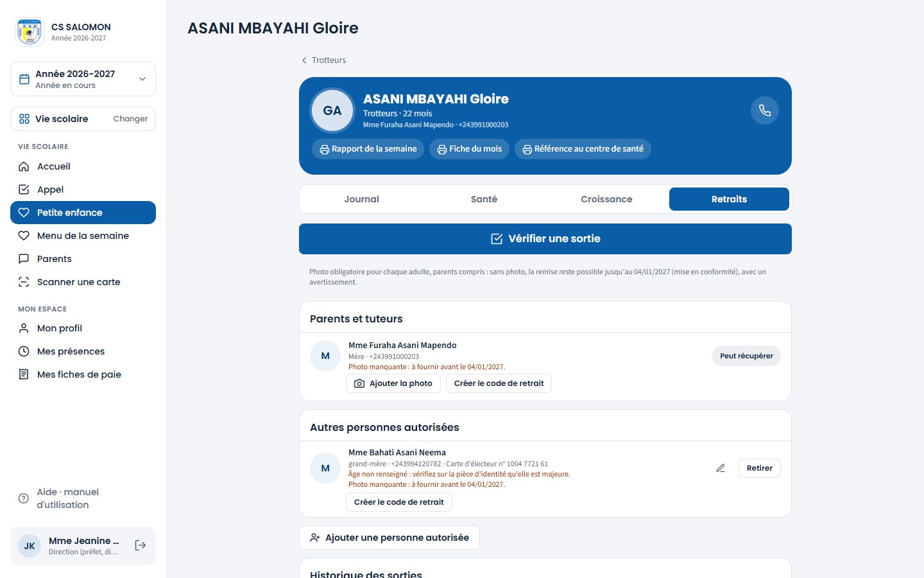Print Référence au centre de santé
This screenshot has height=578, width=924.
point(583,149)
